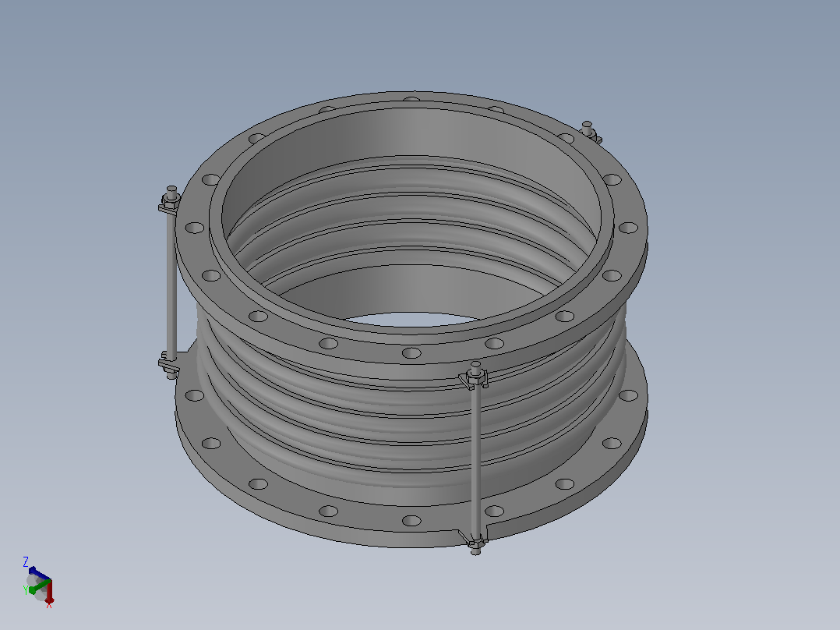Click the red X axis of the triad

[x=49, y=592]
